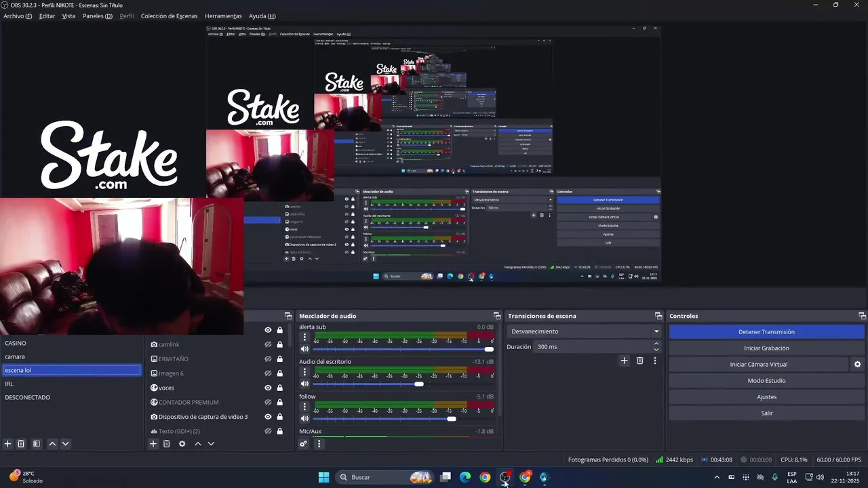Unlock the voces source lock
The height and width of the screenshot is (488, 868).
pos(279,388)
